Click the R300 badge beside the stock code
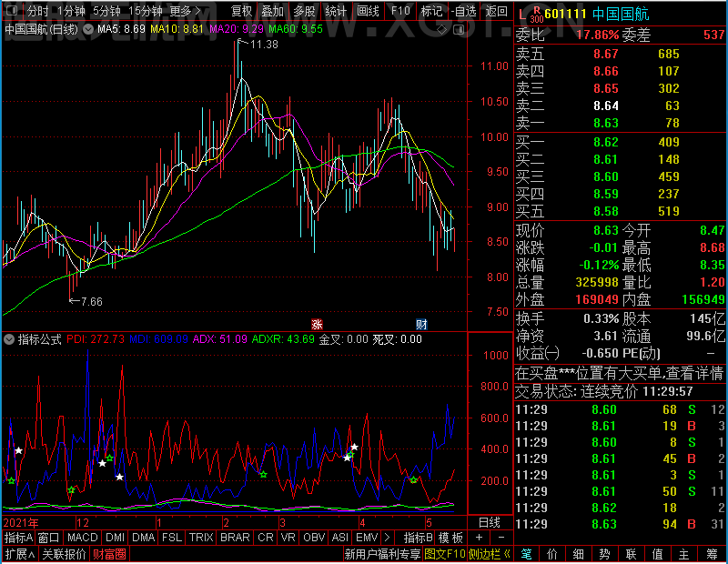728x564 pixels. (537, 15)
